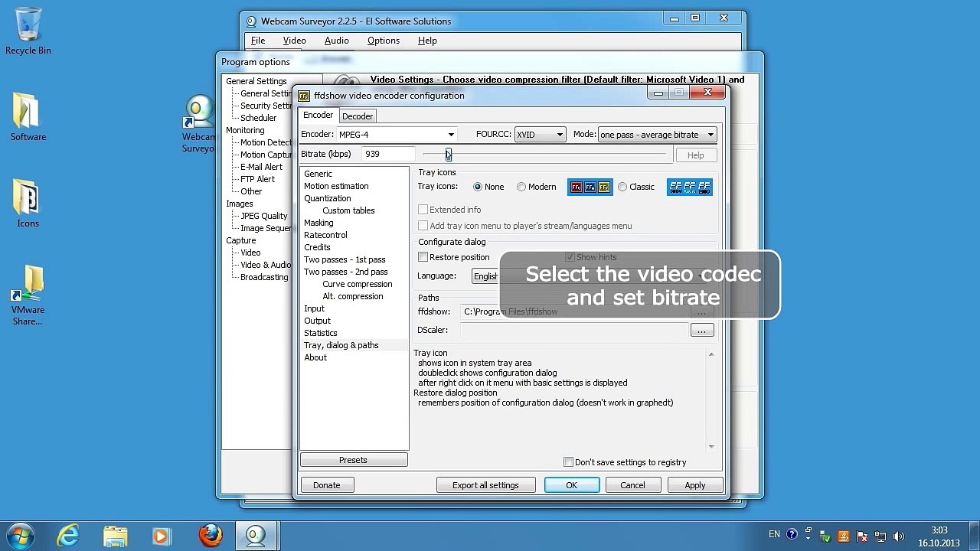Open the volume speaker tray icon
This screenshot has height=551, width=980.
[x=899, y=536]
